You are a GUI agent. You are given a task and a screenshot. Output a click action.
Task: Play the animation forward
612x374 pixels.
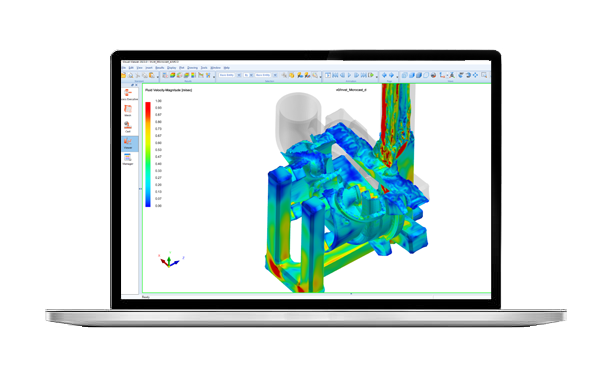pyautogui.click(x=349, y=75)
